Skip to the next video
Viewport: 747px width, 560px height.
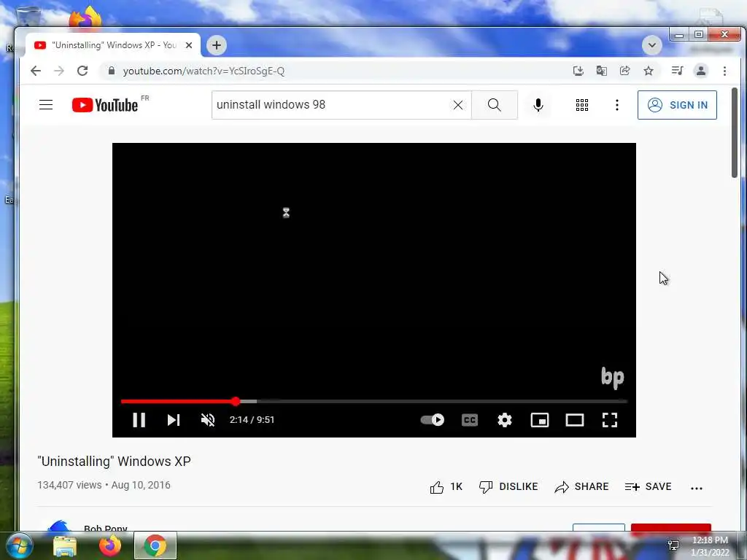[x=174, y=419]
